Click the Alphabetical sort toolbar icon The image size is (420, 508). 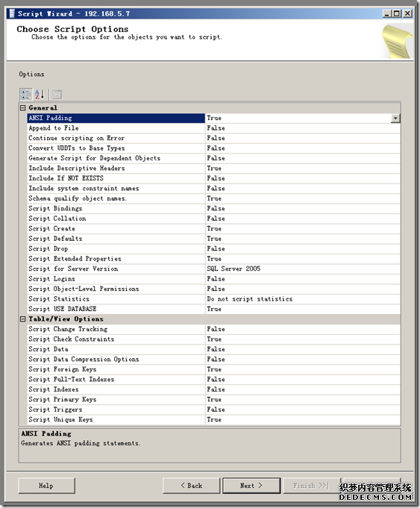click(40, 94)
